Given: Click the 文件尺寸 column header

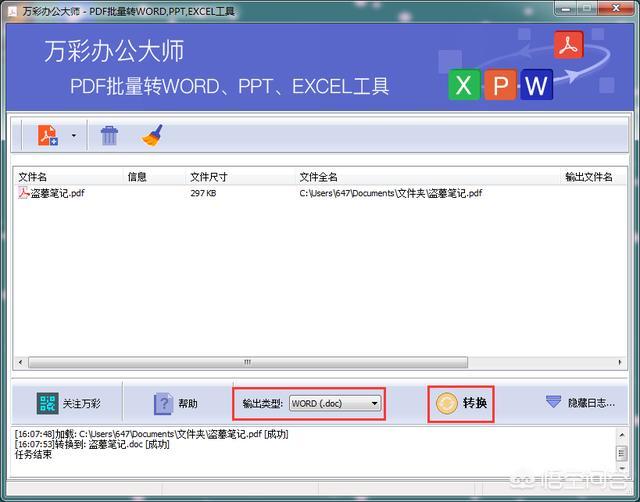Looking at the screenshot, I should [x=209, y=177].
